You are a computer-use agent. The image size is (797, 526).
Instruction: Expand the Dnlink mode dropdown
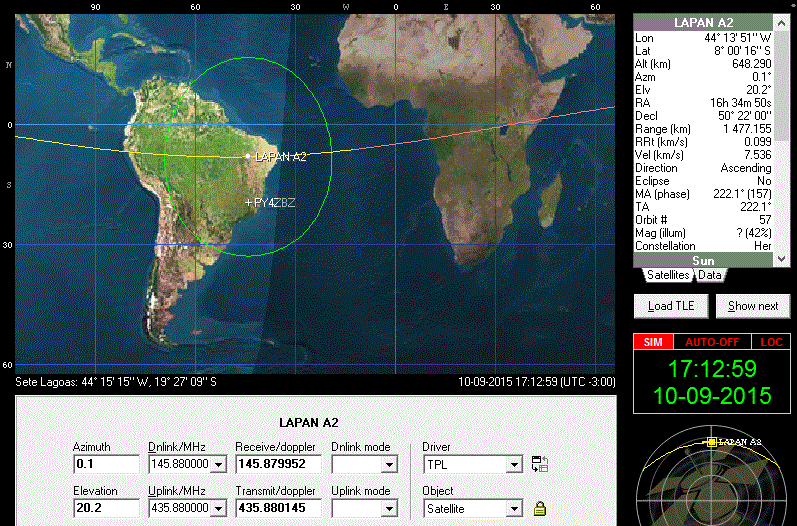[x=389, y=465]
